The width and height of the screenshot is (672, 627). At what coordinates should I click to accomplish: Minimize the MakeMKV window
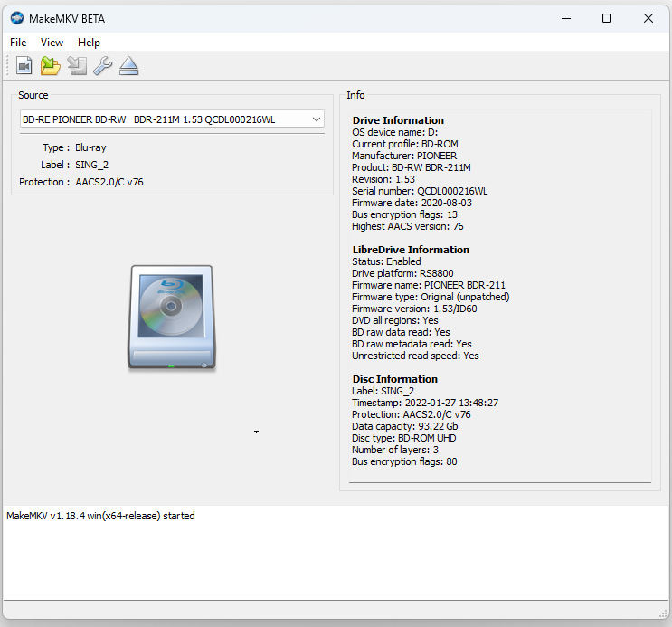[566, 18]
